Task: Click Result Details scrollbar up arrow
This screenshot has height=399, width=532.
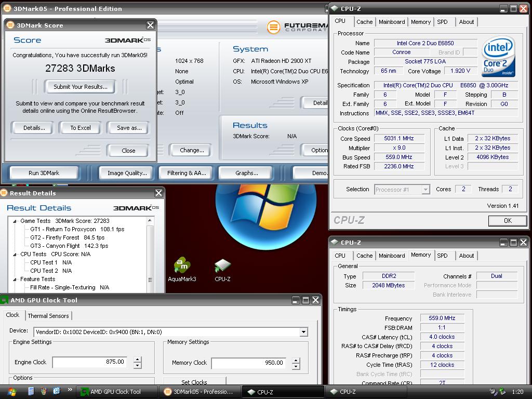Action: 150,220
